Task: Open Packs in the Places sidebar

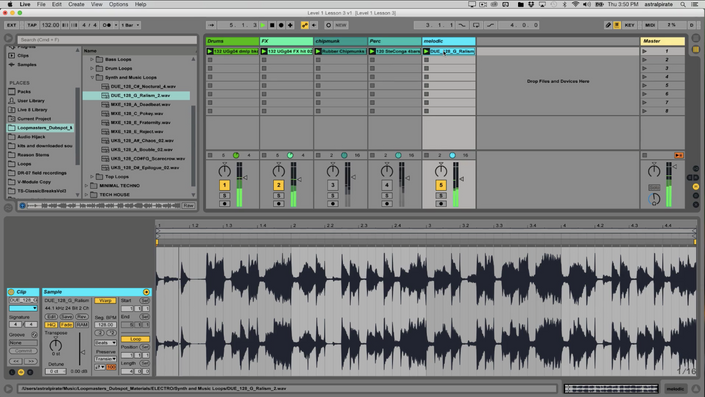Action: 24,92
